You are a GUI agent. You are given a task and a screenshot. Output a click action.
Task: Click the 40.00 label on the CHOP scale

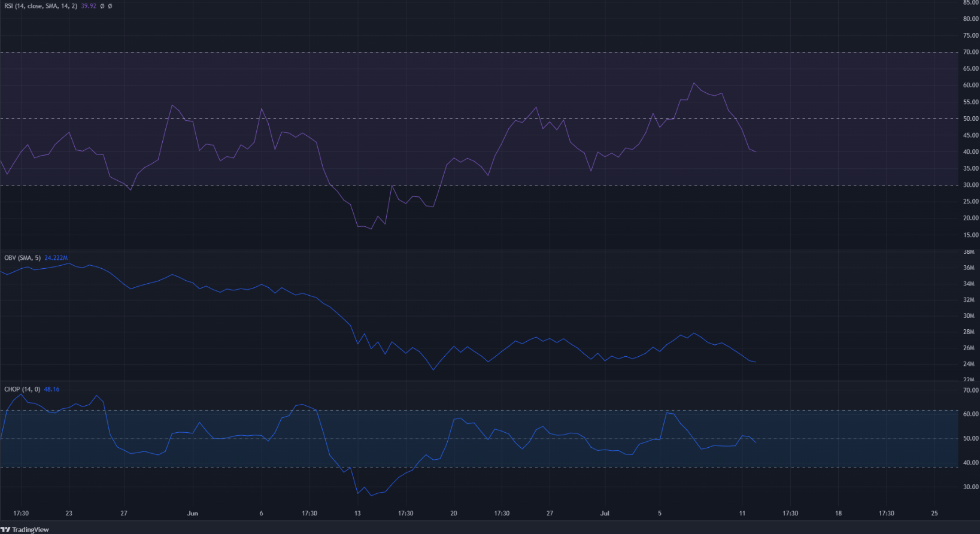coord(970,463)
